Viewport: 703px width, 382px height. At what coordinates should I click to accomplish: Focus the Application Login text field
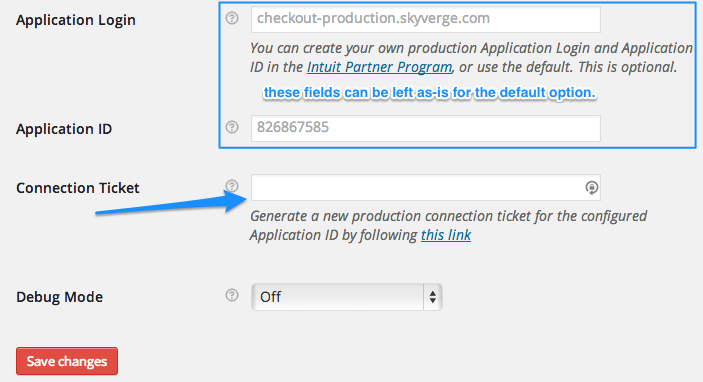(x=425, y=19)
